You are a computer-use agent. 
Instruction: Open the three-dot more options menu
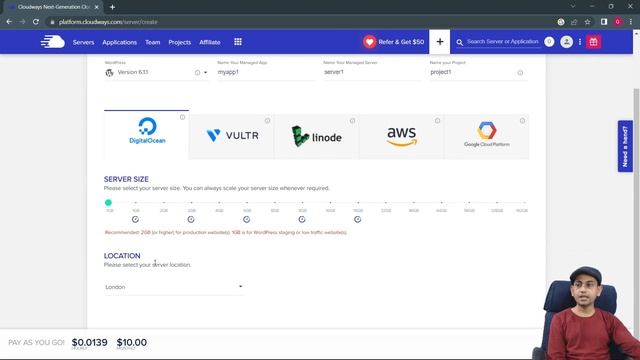click(580, 42)
